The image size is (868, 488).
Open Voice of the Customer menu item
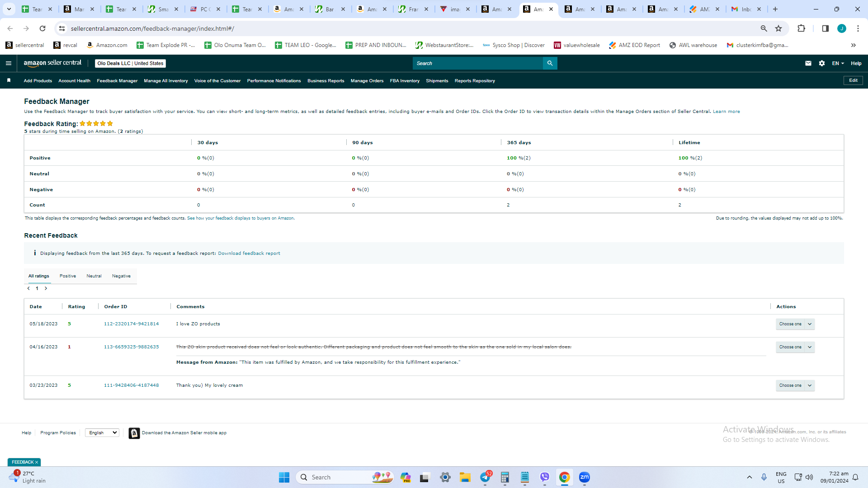point(217,81)
